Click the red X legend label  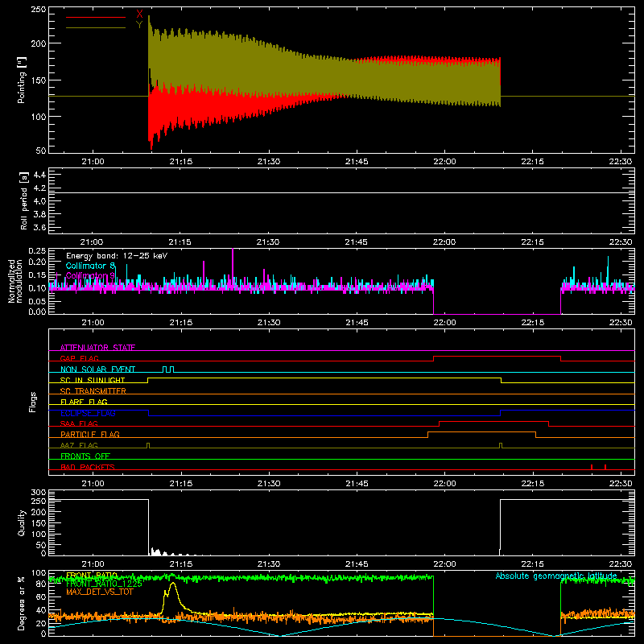139,14
